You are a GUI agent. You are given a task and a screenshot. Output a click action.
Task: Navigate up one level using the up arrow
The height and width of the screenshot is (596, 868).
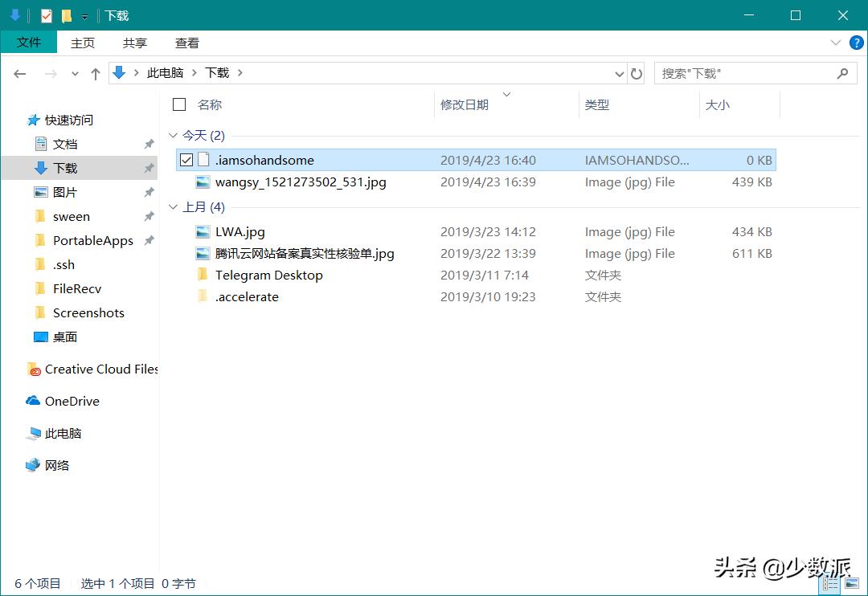coord(95,72)
